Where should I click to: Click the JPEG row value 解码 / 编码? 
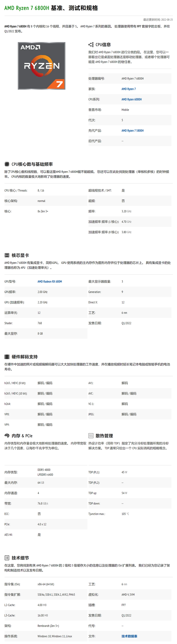coord(129,414)
